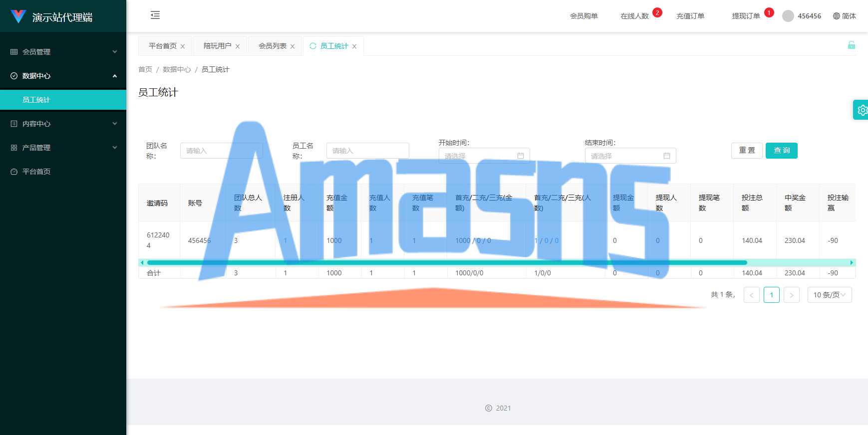Viewport: 868px width, 435px height.
Task: Open the calendar icon for 结束时间
Action: click(667, 156)
